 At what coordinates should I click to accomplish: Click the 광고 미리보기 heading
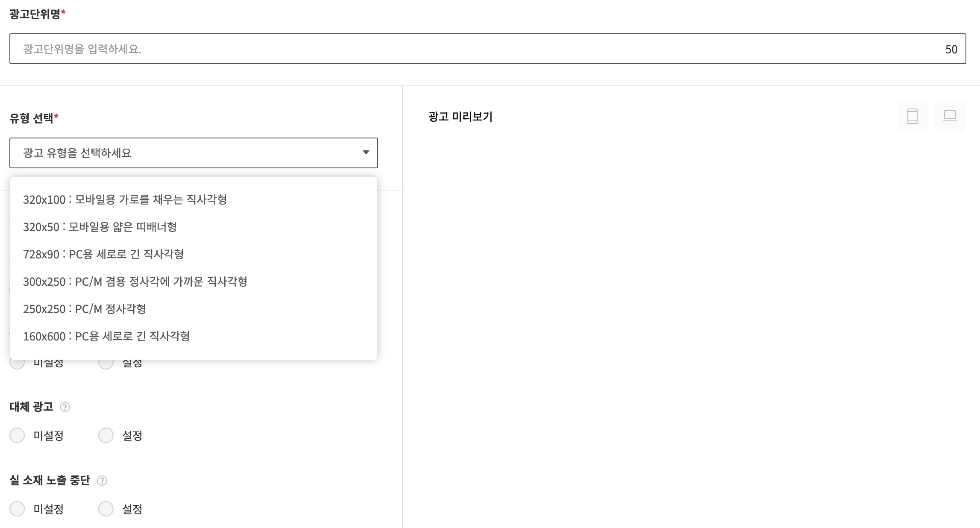point(460,117)
